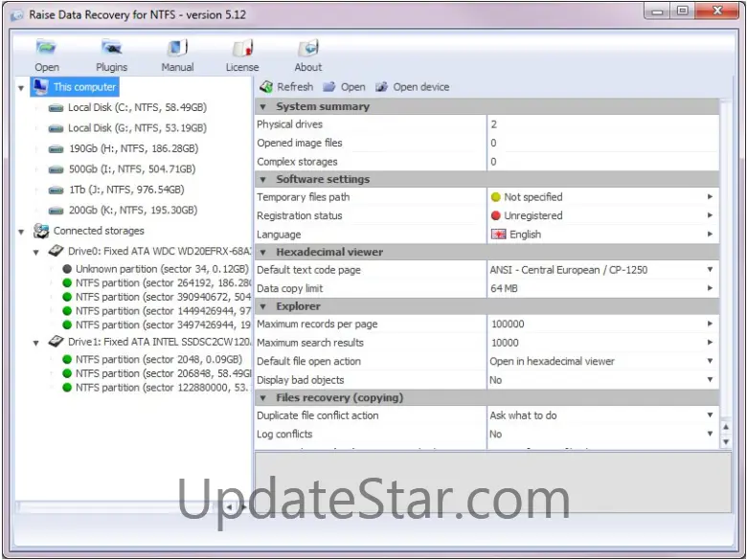
Task: Collapse the Explorer section
Action: click(x=263, y=306)
